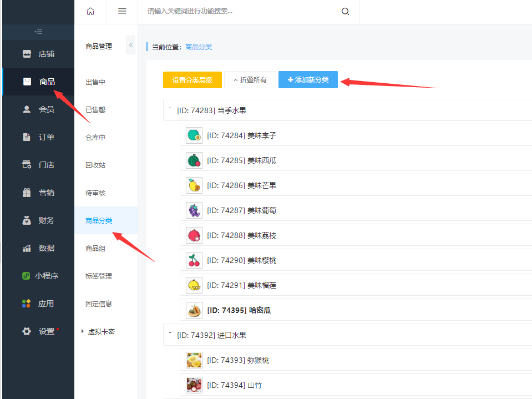Open the hamburger menu icon
Image resolution: width=532 pixels, height=399 pixels.
pos(122,11)
